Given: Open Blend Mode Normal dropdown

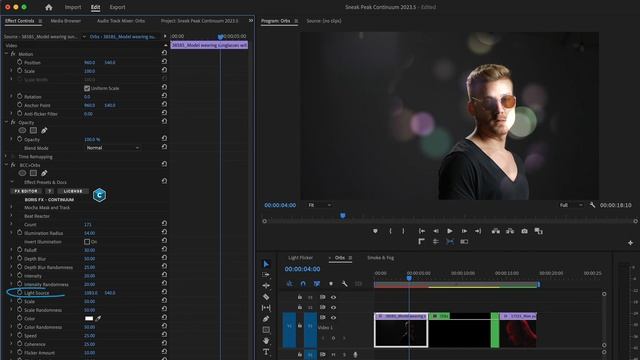Looking at the screenshot, I should pyautogui.click(x=113, y=148).
